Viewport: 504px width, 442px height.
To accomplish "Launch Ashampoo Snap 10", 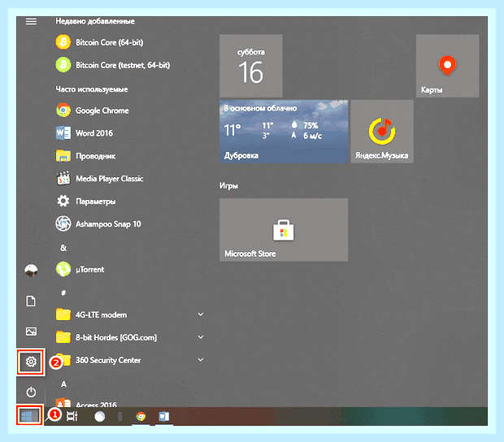I will pos(98,224).
